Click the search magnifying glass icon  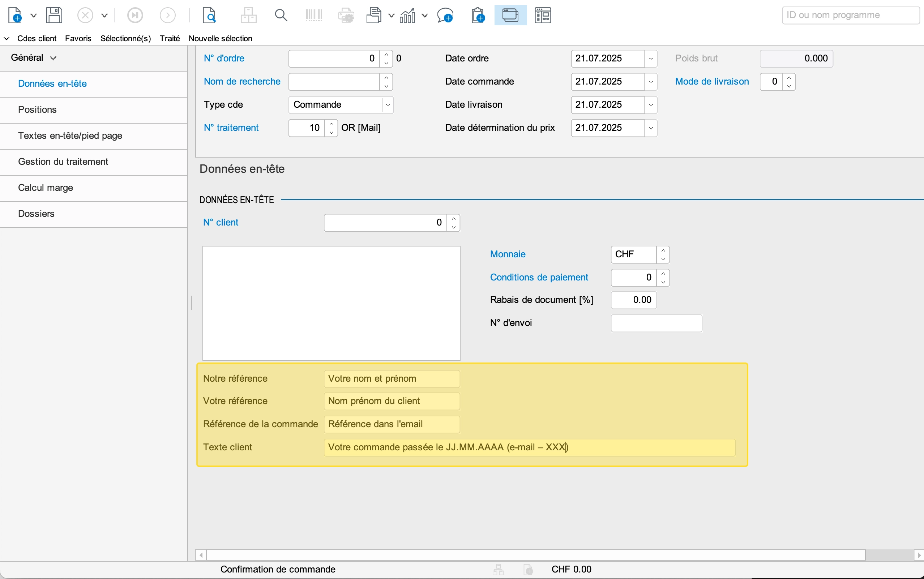click(281, 16)
